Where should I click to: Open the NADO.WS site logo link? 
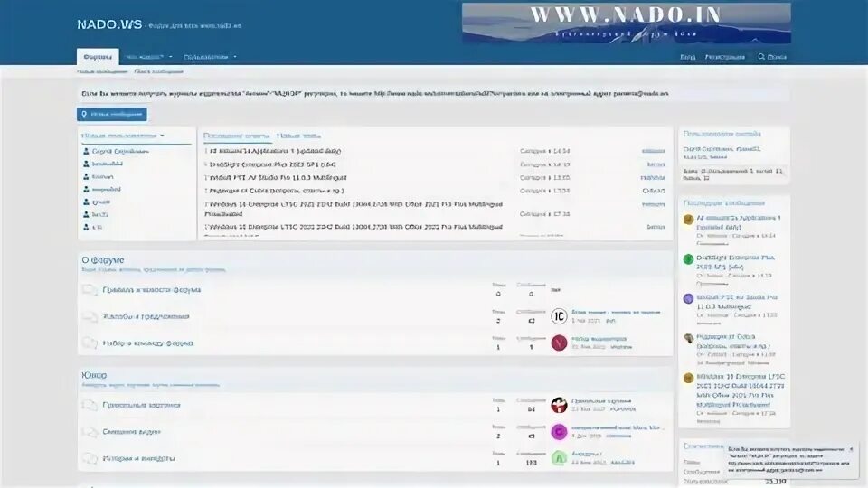coord(109,25)
